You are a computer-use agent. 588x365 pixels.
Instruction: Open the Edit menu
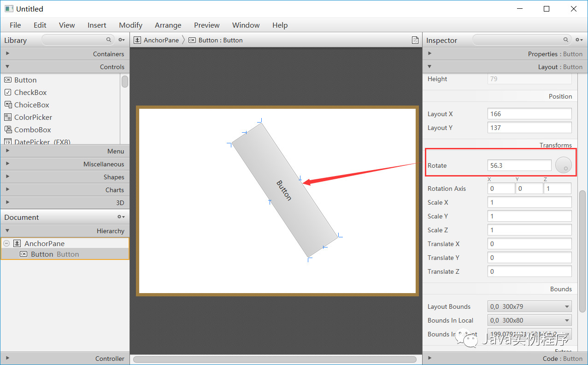point(40,25)
